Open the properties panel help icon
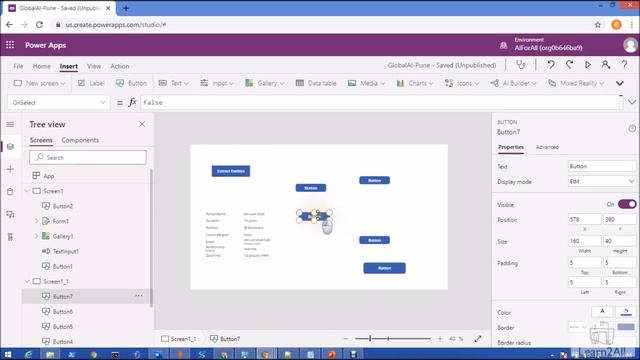This screenshot has height=360, width=640. pos(632,129)
